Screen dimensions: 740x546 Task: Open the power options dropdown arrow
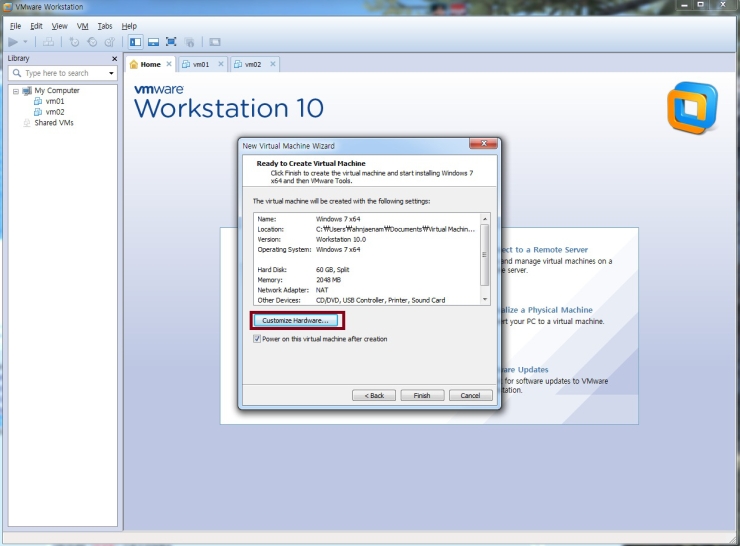click(x=26, y=42)
